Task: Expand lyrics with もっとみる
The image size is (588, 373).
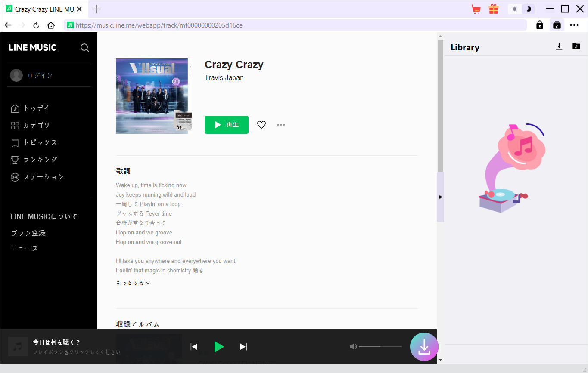Action: (x=133, y=283)
